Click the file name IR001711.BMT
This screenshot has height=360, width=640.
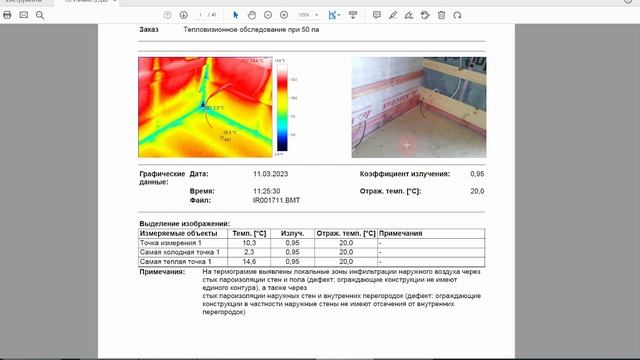[x=276, y=200]
